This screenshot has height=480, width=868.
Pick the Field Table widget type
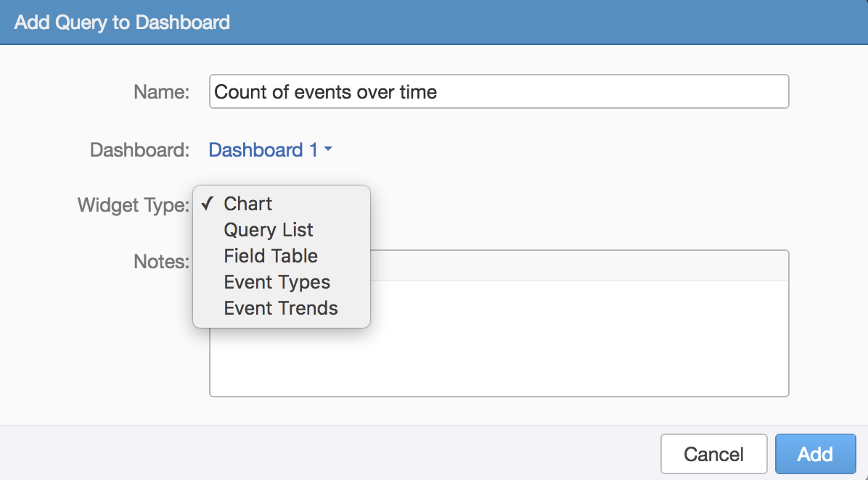(271, 256)
